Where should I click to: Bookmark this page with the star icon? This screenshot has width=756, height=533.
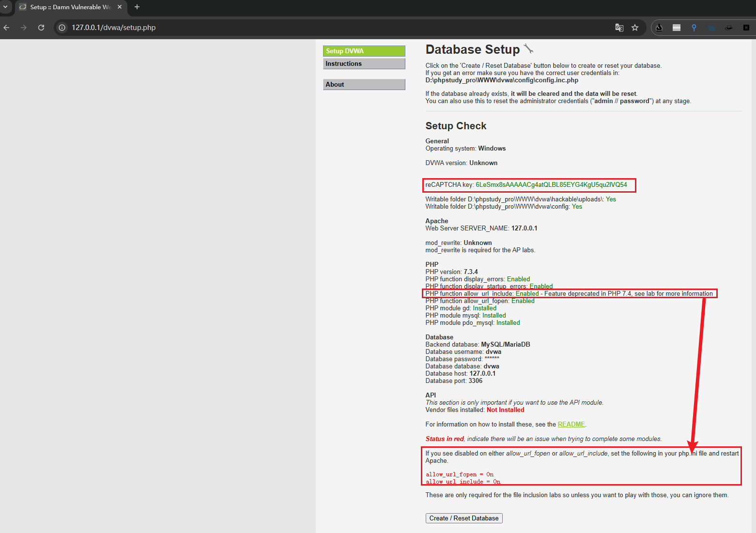[x=635, y=28]
